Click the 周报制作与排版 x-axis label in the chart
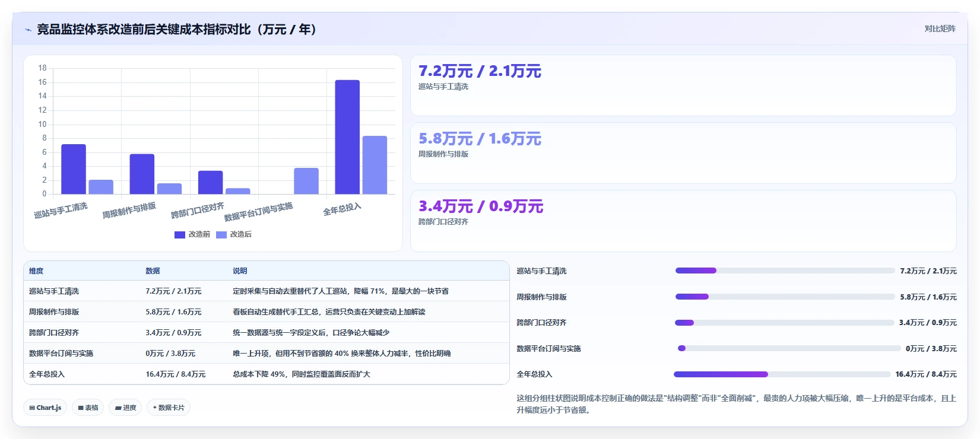Image resolution: width=980 pixels, height=439 pixels. [129, 210]
